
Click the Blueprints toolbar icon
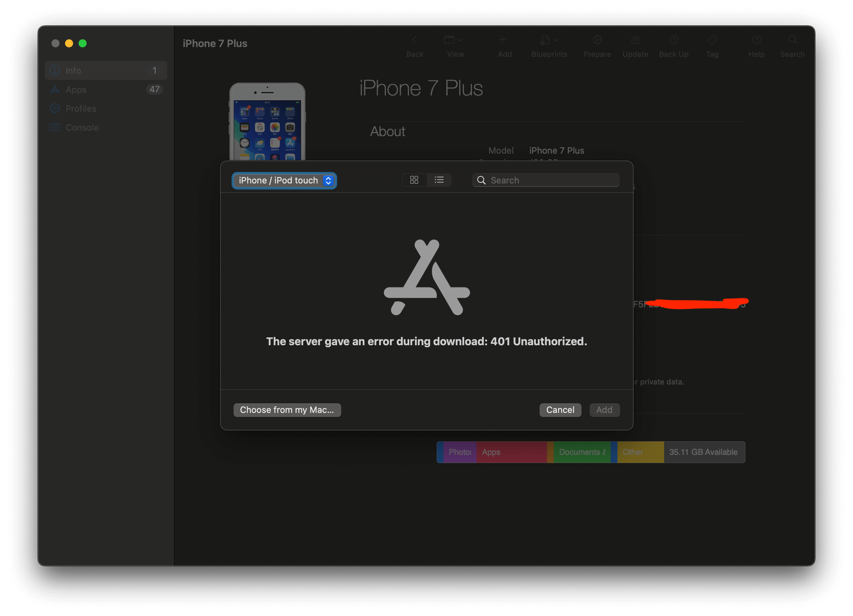(545, 40)
